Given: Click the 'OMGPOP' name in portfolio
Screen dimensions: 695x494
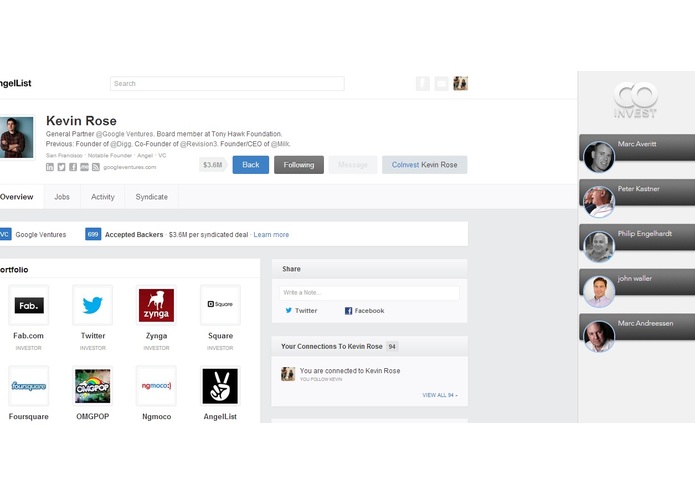Looking at the screenshot, I should 93,416.
